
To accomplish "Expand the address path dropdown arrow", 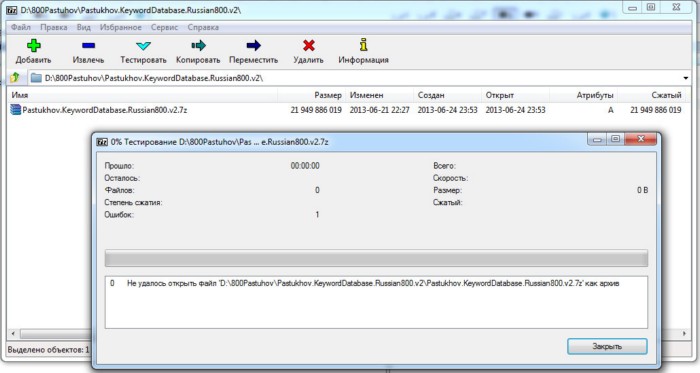I will pyautogui.click(x=686, y=78).
